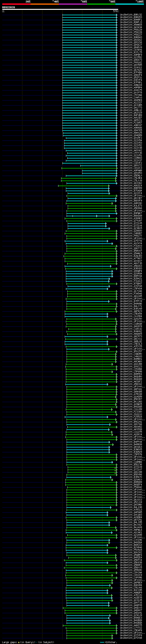Viewport: 146px width, 644px height.
Task: Open hit UniRef100_O22054
Action: click(131, 140)
